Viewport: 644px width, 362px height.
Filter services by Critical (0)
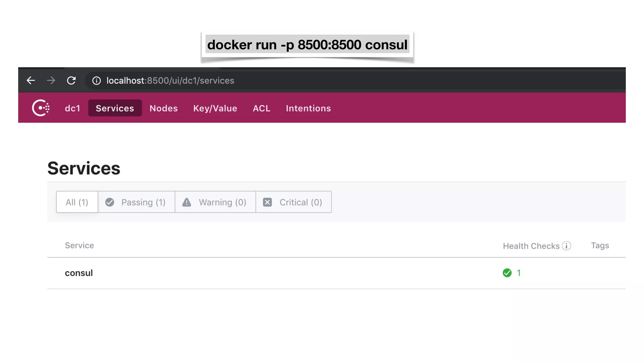click(293, 202)
